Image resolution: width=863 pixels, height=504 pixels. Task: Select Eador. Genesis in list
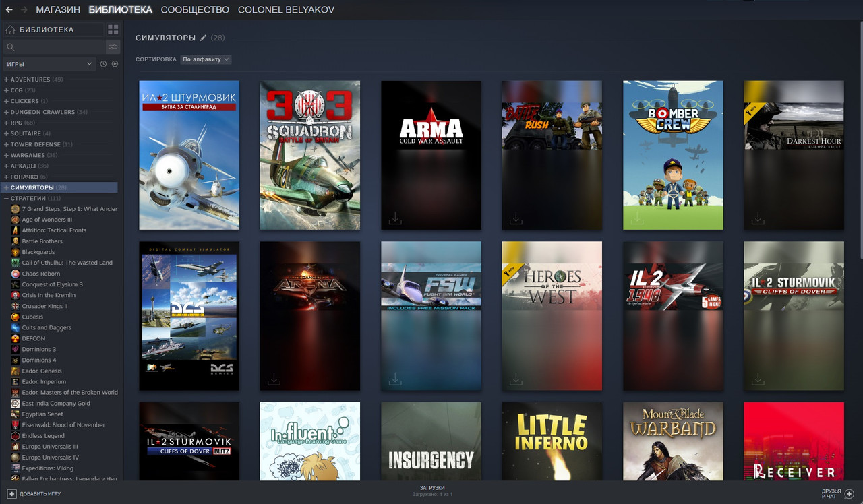[42, 371]
